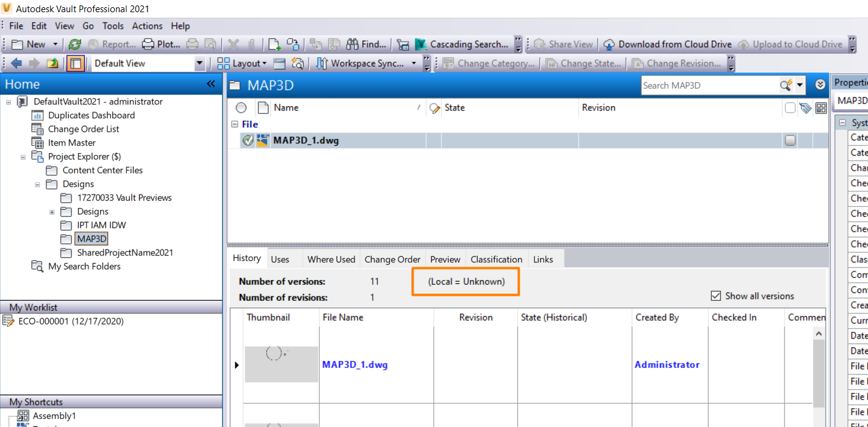Uncheck the Show all versions checkbox
This screenshot has height=427, width=868.
(x=716, y=296)
